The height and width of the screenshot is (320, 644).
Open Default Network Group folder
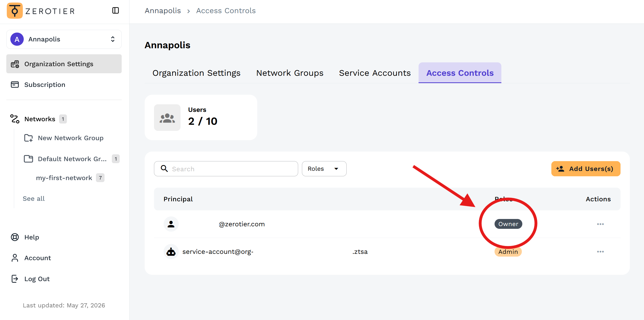(72, 159)
